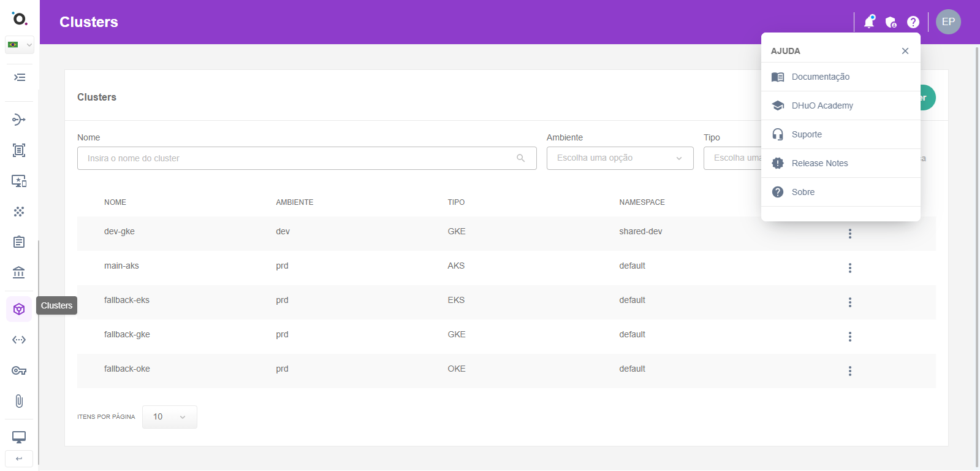980x471 pixels.
Task: Click the return arrow button at the sidebar bottom
Action: click(19, 459)
